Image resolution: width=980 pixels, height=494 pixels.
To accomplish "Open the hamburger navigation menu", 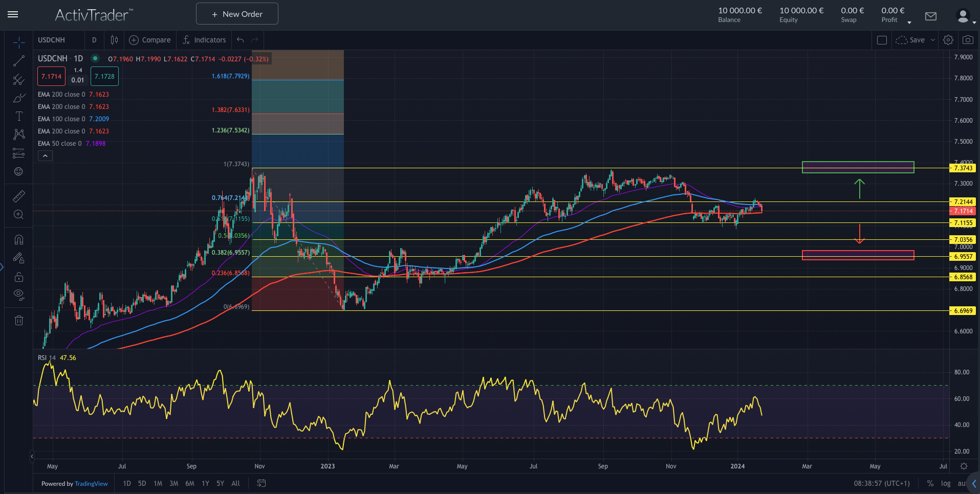I will click(13, 14).
